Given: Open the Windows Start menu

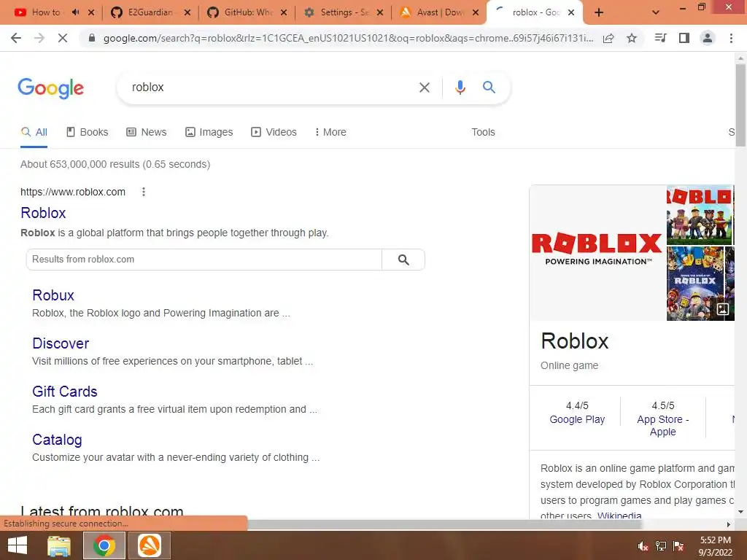Looking at the screenshot, I should (18, 545).
